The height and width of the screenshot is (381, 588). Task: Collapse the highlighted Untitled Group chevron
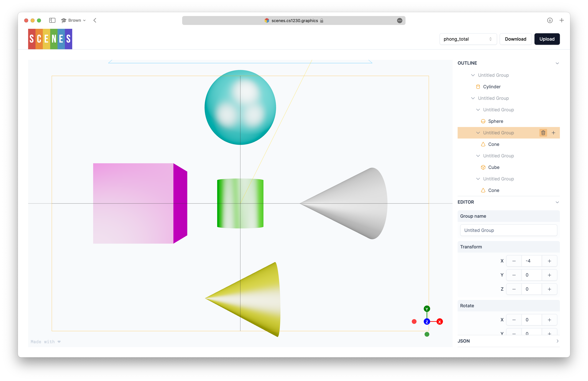478,133
